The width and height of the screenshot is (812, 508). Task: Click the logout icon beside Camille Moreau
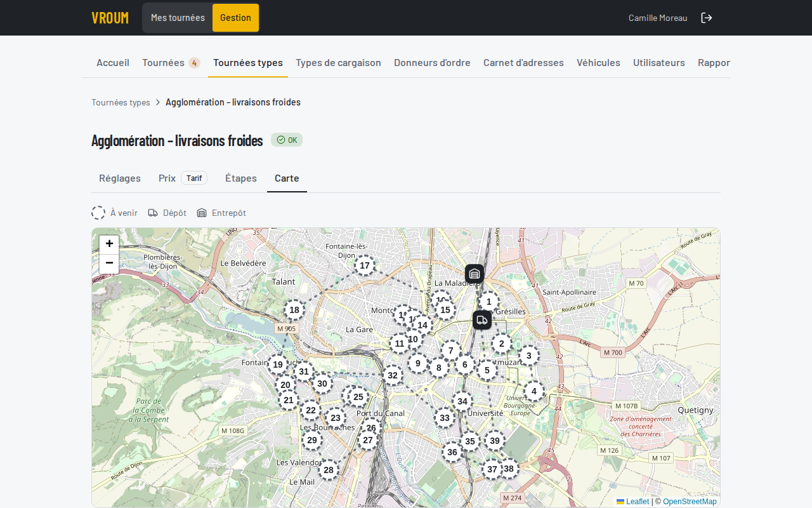[707, 18]
